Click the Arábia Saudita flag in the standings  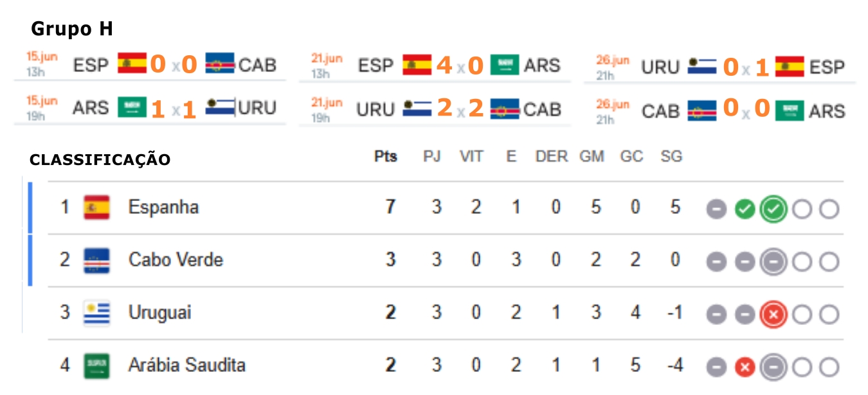(96, 365)
